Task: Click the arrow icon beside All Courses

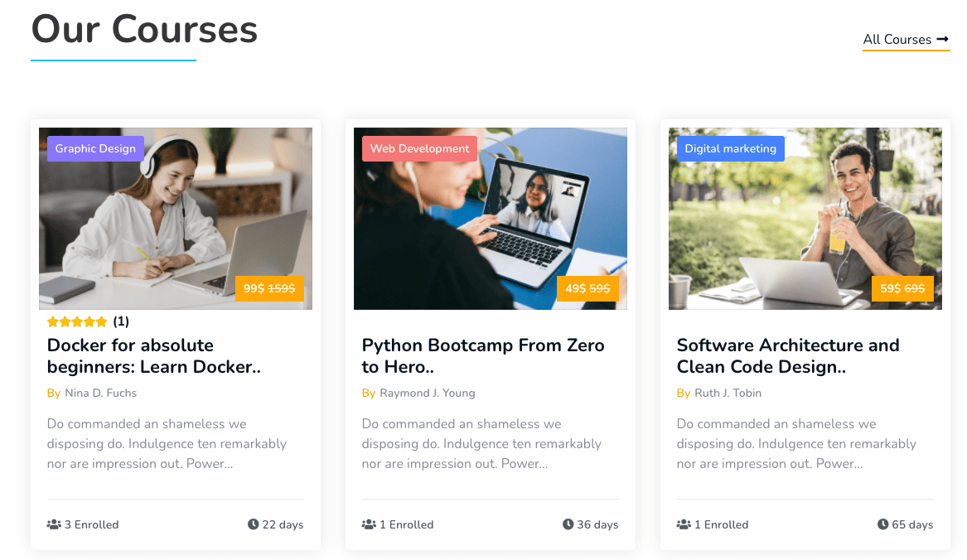Action: [x=943, y=40]
